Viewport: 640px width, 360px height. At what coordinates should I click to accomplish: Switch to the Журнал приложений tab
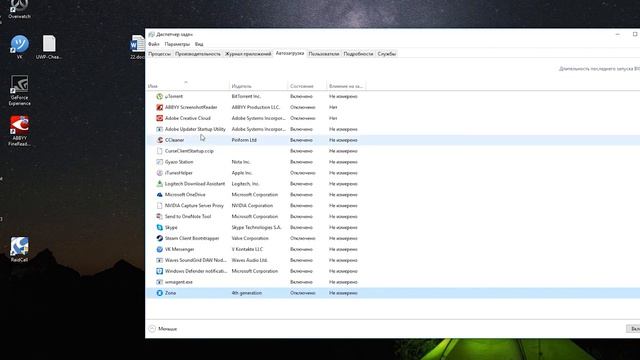coord(248,54)
